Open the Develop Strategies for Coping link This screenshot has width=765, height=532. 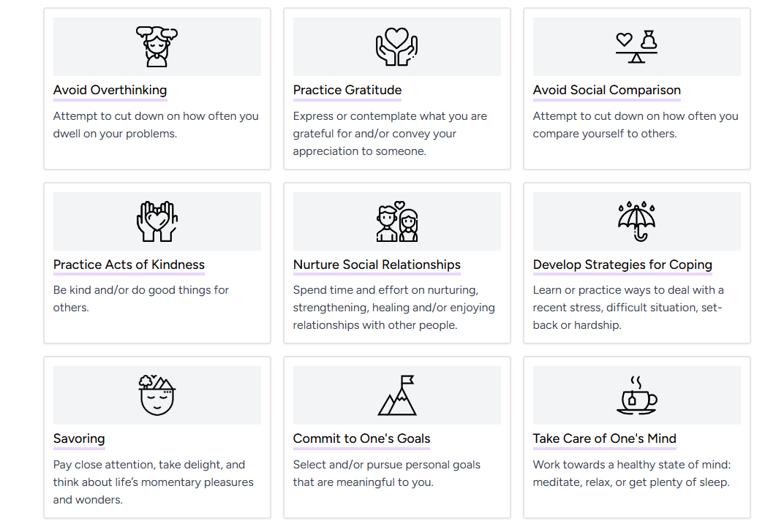(622, 264)
